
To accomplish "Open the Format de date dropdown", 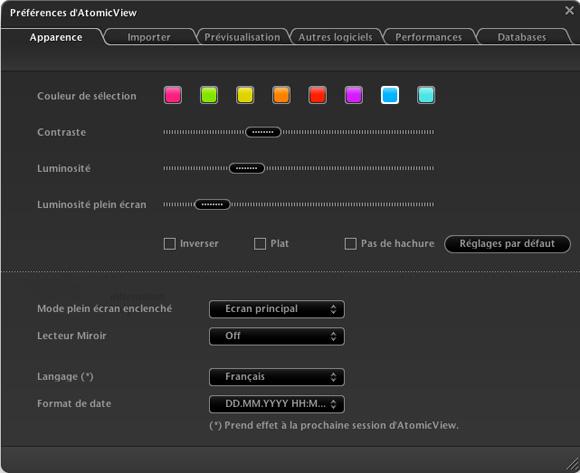I will point(277,404).
